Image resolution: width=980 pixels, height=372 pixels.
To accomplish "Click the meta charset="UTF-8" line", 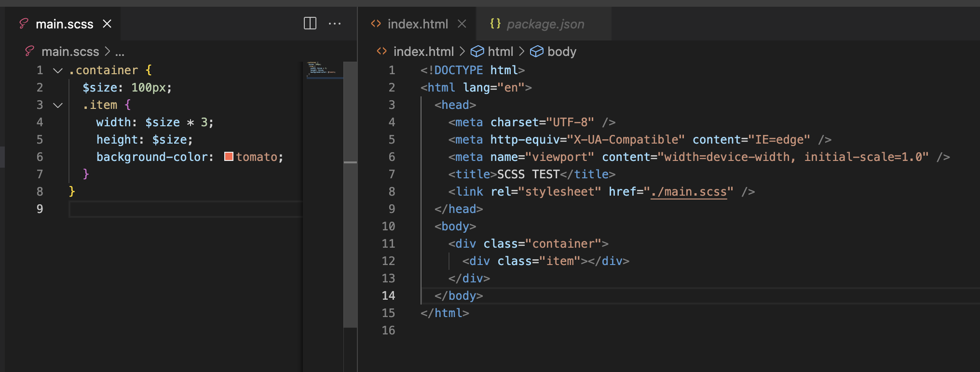I will click(x=532, y=122).
